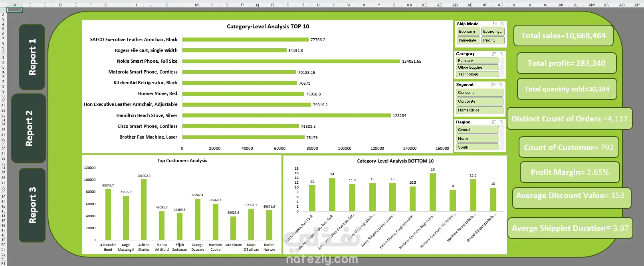Toggle the Furniture category filter

tap(478, 61)
